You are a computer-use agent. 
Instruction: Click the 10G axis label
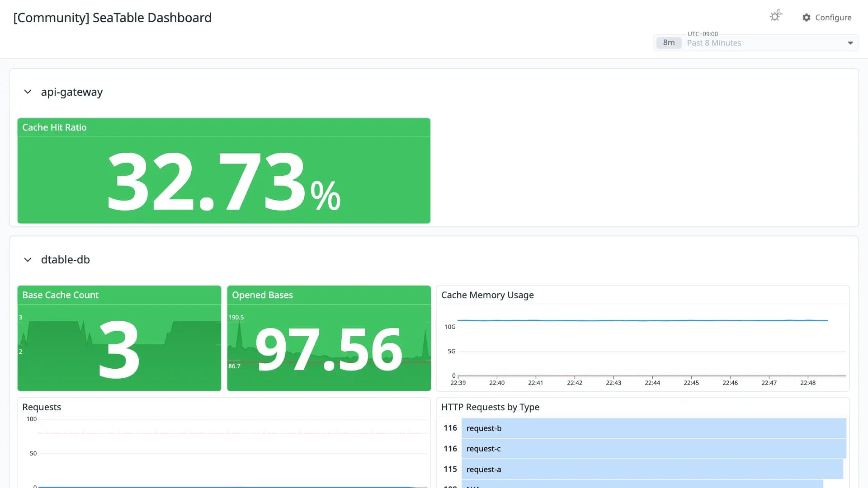450,327
